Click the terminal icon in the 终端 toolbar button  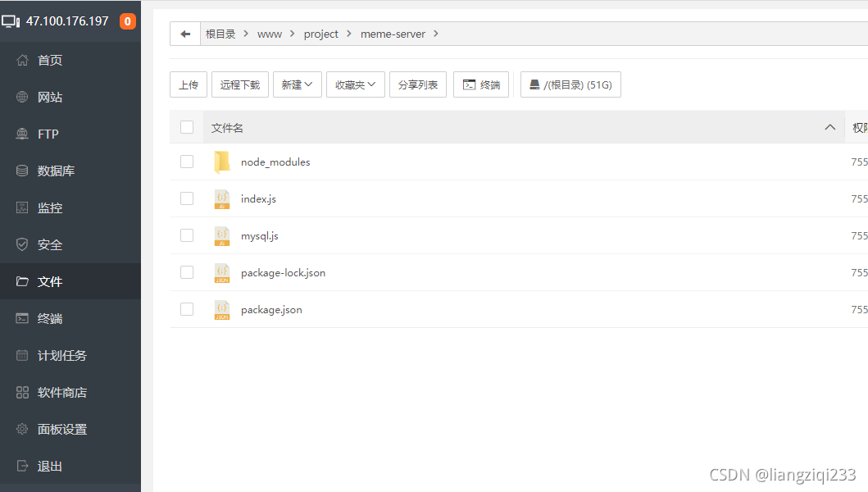click(x=469, y=84)
